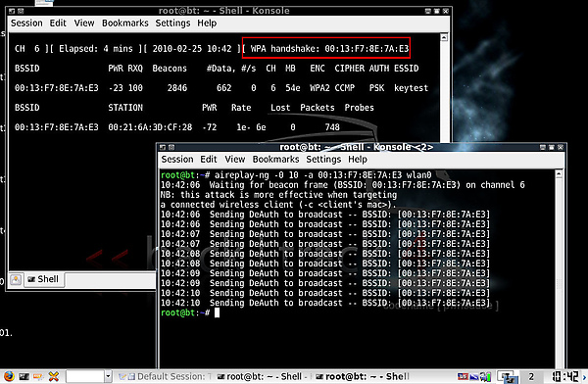Select the Shell tab in background Konsole
The width and height of the screenshot is (588, 384).
(44, 280)
